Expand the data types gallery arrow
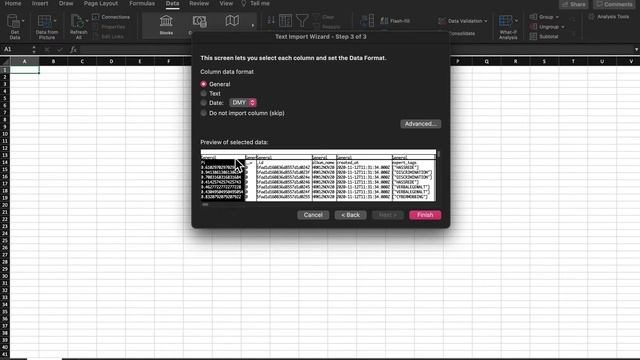This screenshot has width=640, height=360. pyautogui.click(x=253, y=25)
